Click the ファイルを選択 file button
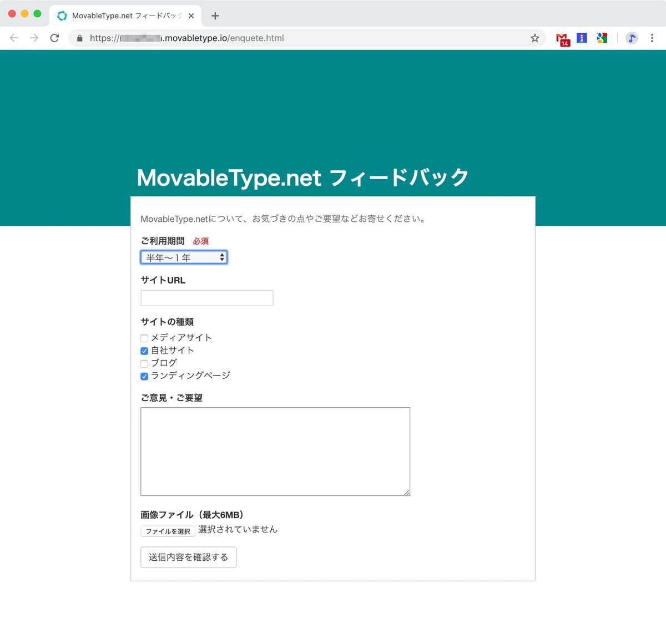The image size is (666, 644). (168, 531)
